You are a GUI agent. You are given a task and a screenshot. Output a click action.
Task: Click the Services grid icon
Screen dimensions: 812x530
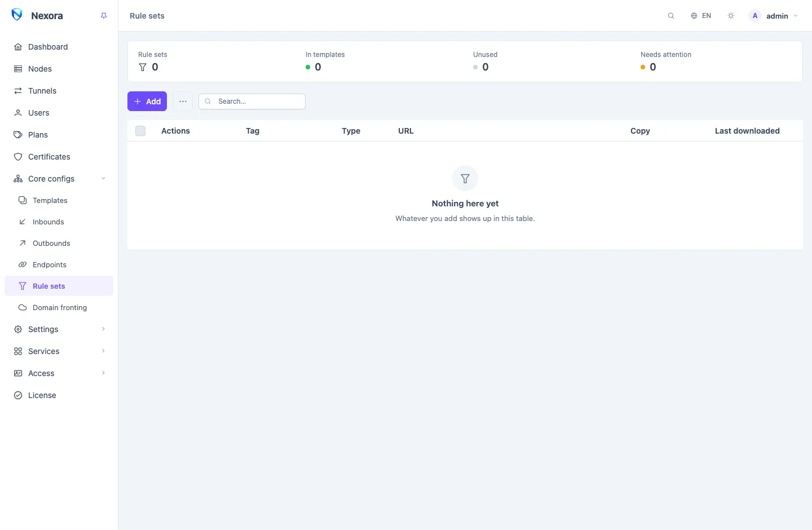point(18,351)
